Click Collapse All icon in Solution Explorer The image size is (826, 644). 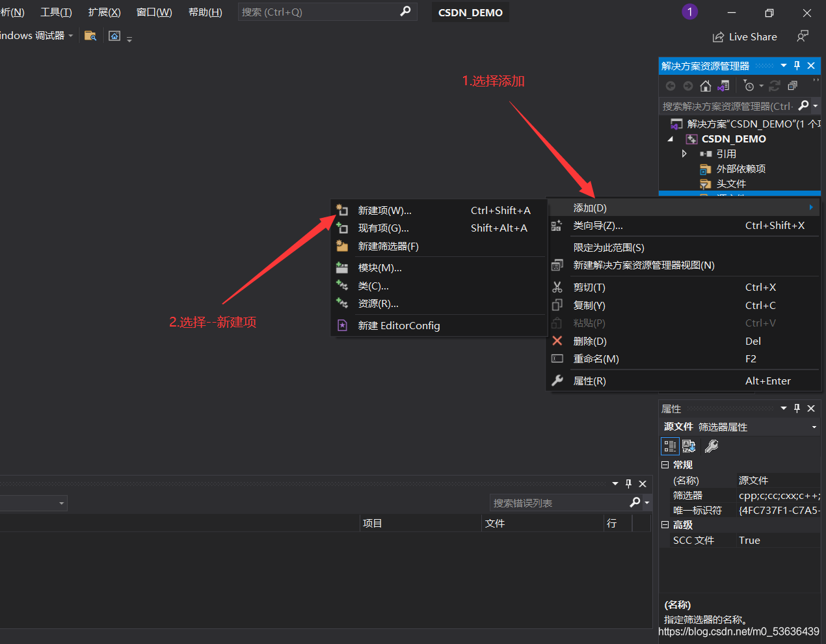[792, 86]
